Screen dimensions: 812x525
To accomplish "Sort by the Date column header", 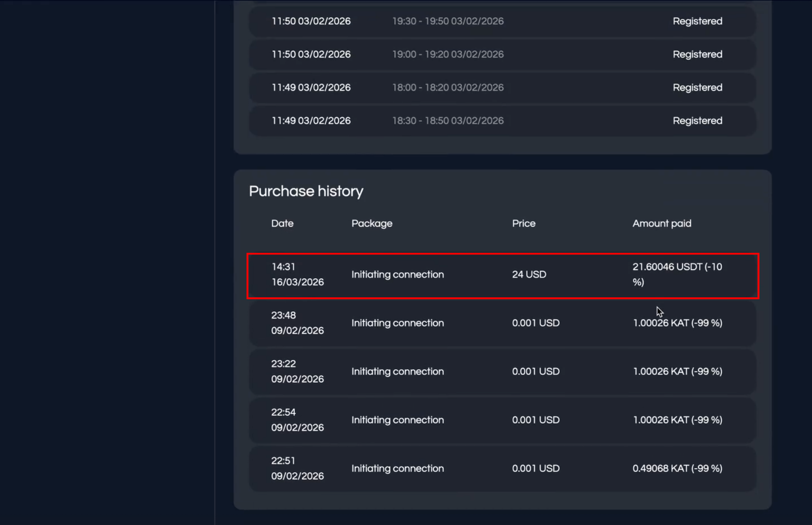I will (282, 223).
